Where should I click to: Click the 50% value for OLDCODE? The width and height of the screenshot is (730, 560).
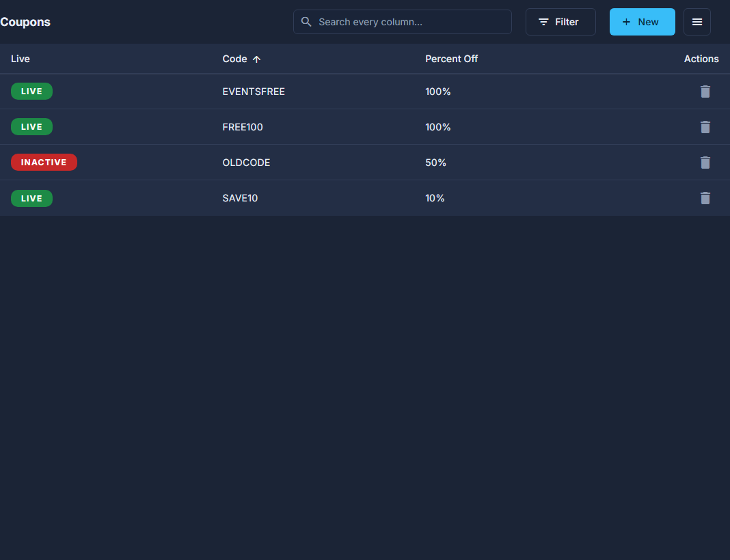point(435,163)
